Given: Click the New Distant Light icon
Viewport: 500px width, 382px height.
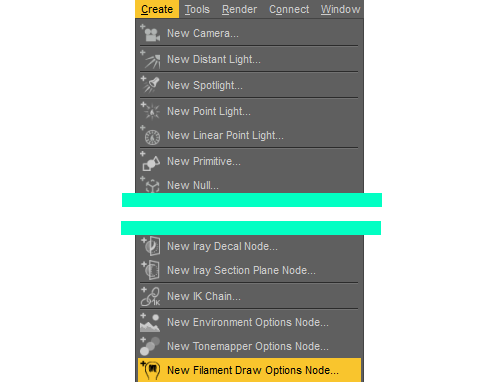Looking at the screenshot, I should [150, 59].
